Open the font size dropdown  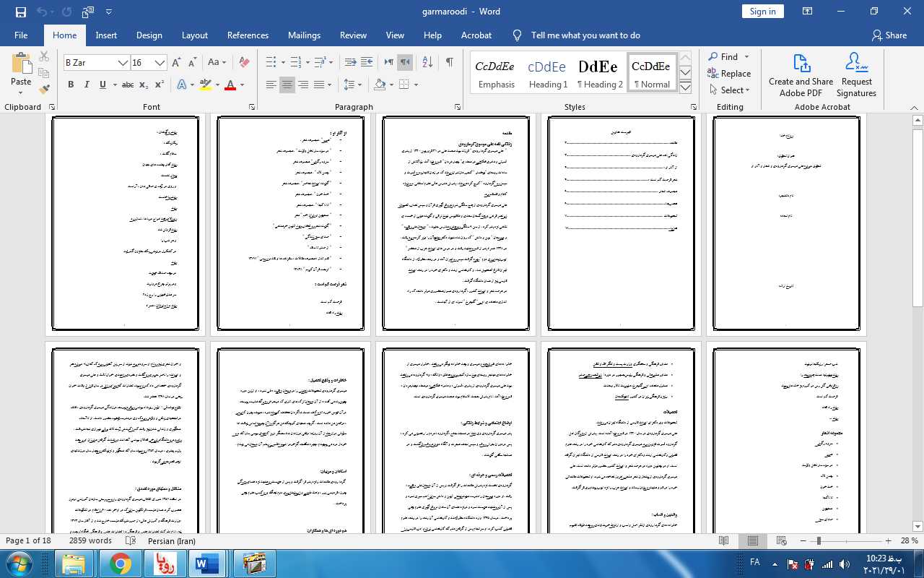(x=160, y=63)
